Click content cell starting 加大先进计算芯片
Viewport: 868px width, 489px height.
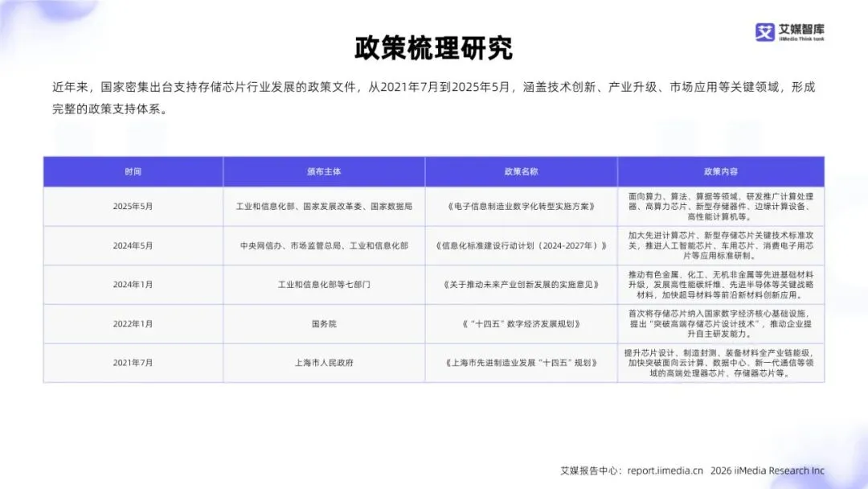pyautogui.click(x=721, y=246)
